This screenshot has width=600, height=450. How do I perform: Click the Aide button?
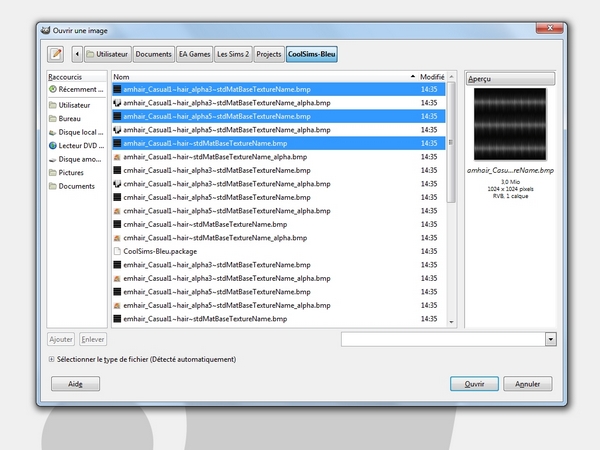click(x=75, y=384)
